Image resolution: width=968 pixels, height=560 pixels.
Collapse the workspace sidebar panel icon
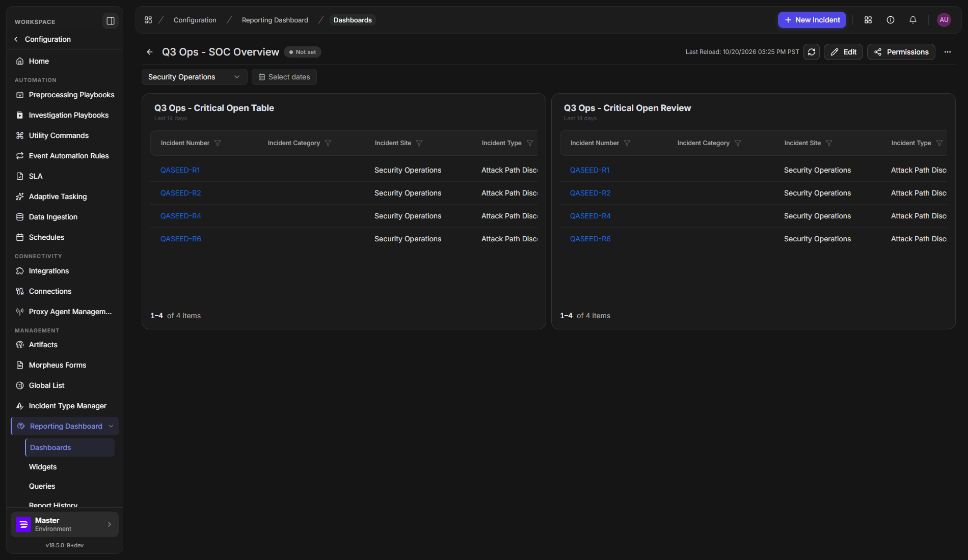(x=110, y=21)
